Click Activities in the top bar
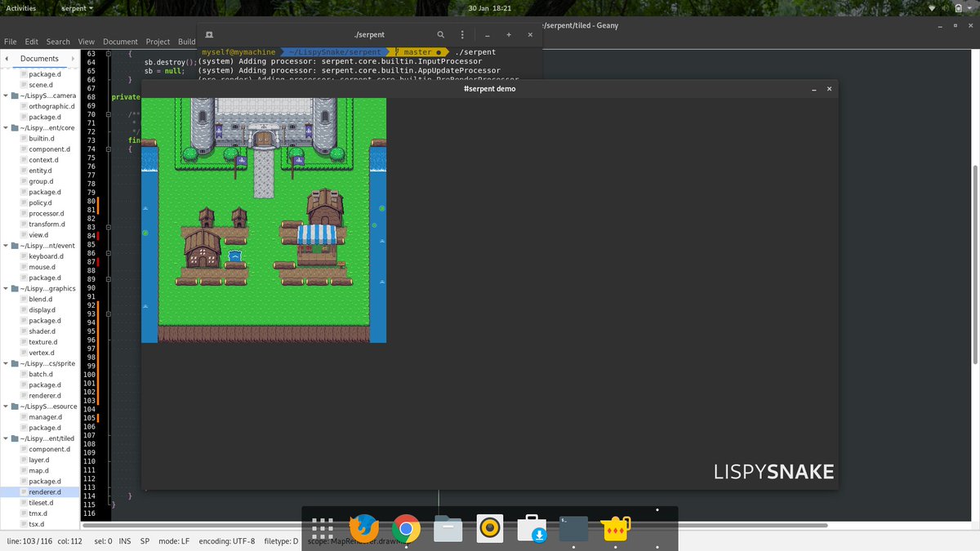 21,8
